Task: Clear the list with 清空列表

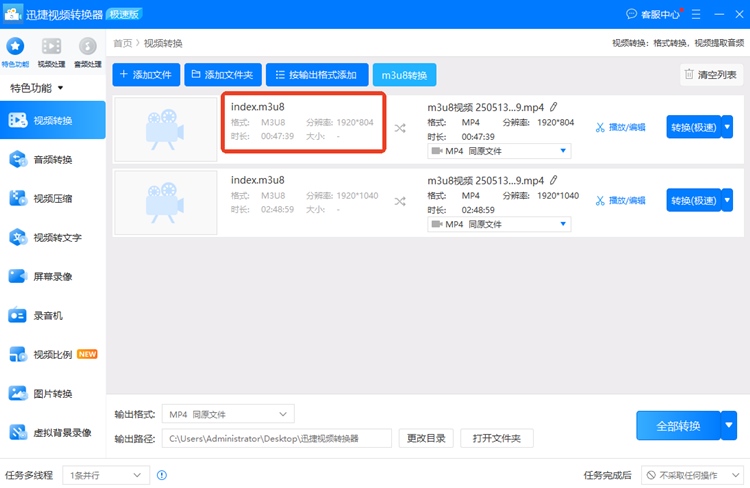Action: coord(711,75)
